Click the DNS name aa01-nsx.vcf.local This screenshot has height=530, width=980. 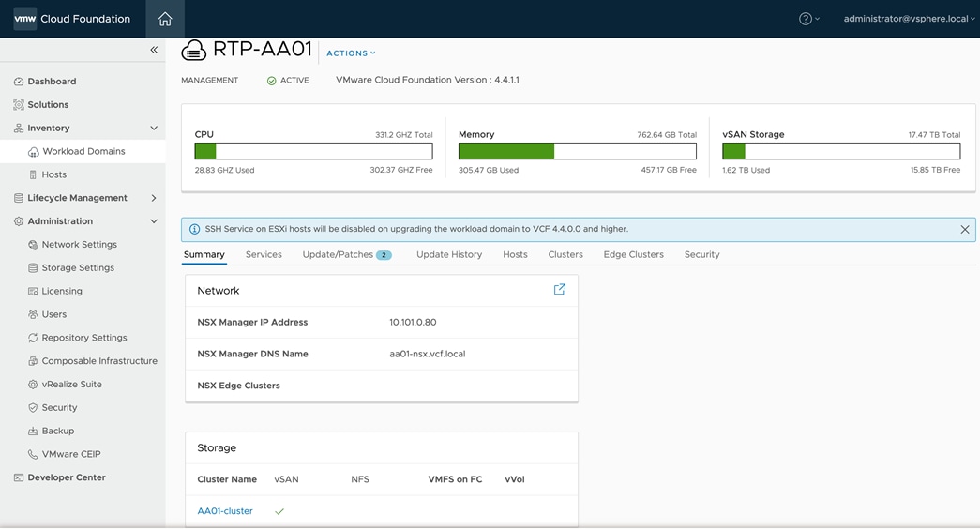point(428,354)
